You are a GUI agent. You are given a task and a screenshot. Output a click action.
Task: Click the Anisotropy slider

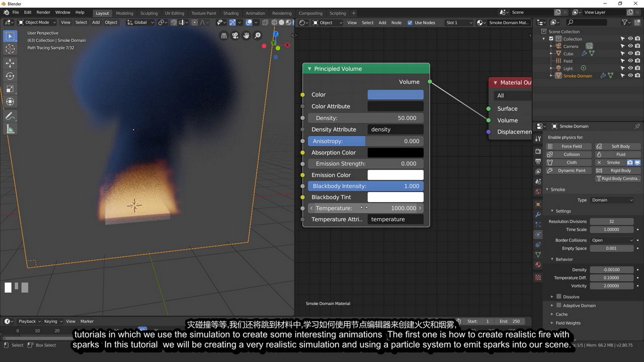pyautogui.click(x=365, y=141)
